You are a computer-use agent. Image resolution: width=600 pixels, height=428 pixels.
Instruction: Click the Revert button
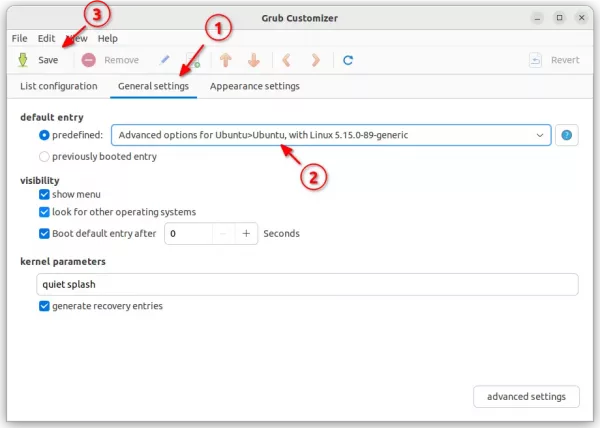pos(554,60)
